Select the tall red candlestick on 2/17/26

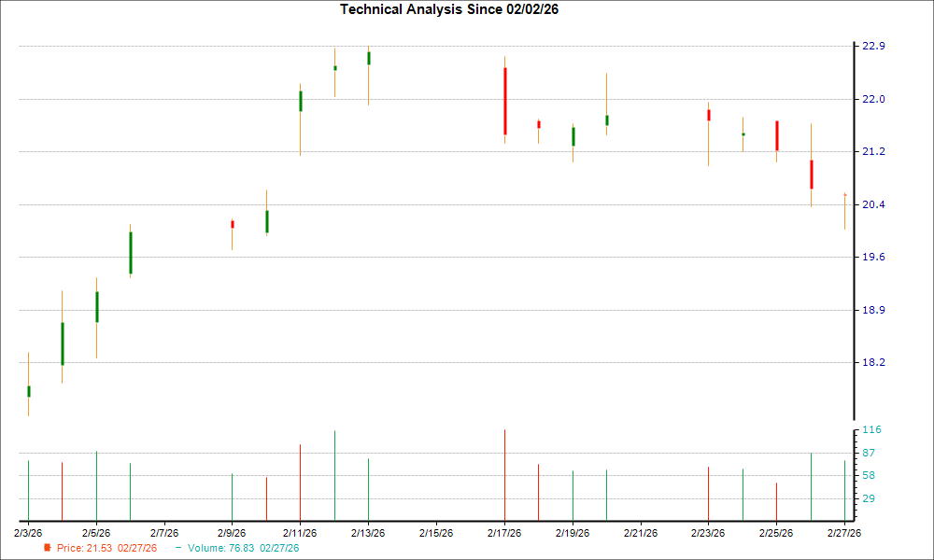[505, 103]
